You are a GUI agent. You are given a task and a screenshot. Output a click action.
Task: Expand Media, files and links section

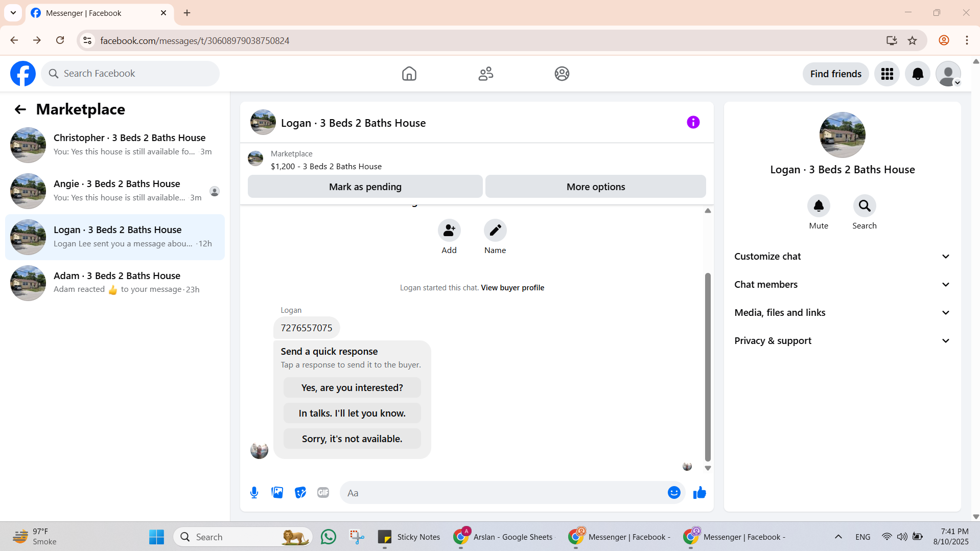(x=842, y=313)
